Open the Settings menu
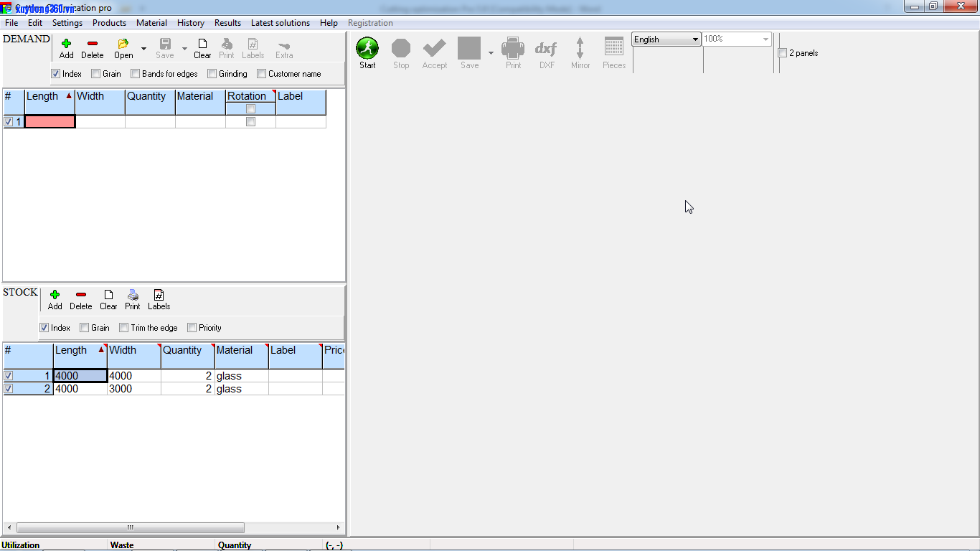Screen dimensions: 980x551 (67, 23)
